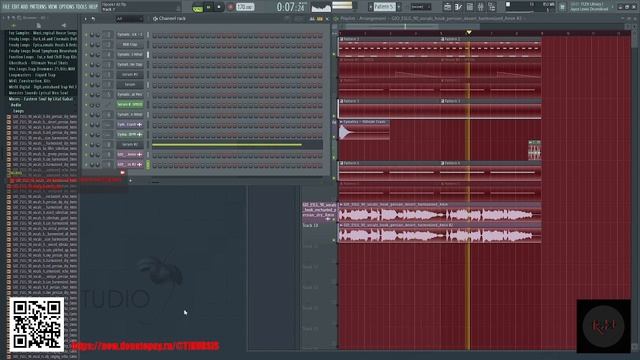640x360 pixels.
Task: Open the snap setting dropdown in toolbar
Action: (420, 7)
